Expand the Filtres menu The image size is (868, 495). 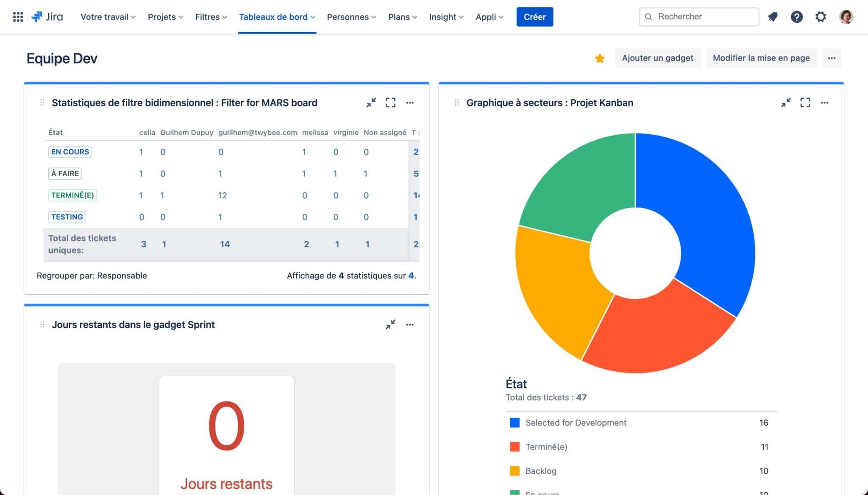211,17
